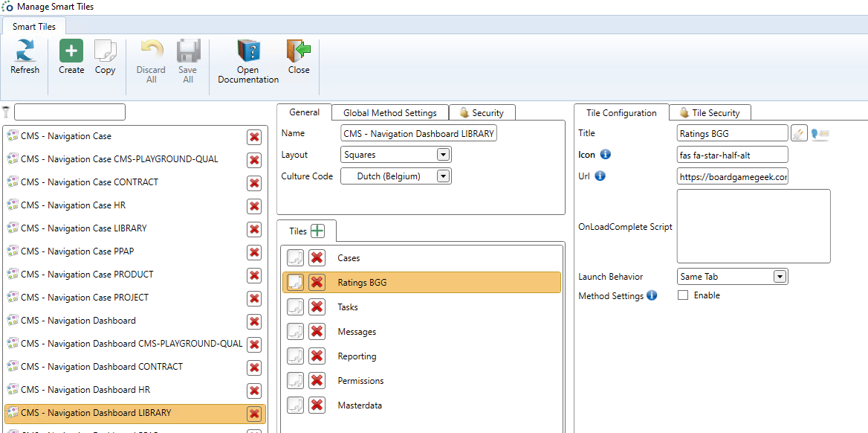
Task: Delete the Ratings BGG tile
Action: [317, 282]
